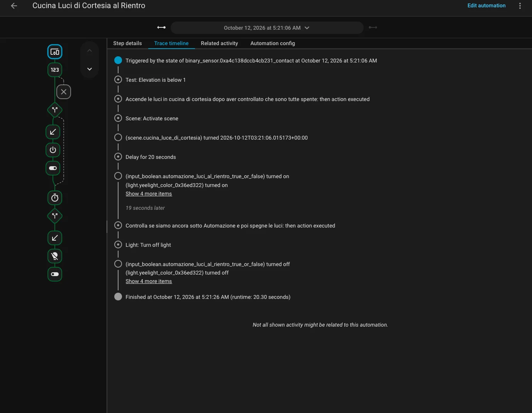
Task: Click the "Accende le luci in cucina" entry
Action: [247, 99]
